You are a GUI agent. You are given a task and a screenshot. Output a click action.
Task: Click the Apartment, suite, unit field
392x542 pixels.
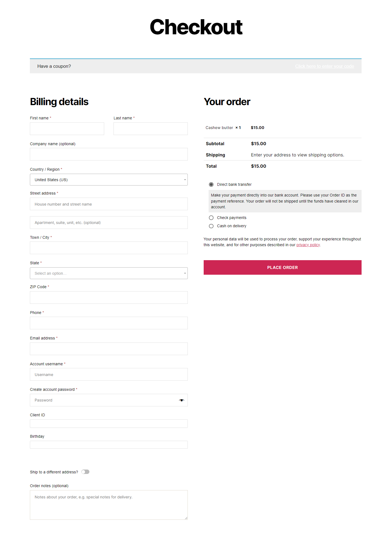109,223
